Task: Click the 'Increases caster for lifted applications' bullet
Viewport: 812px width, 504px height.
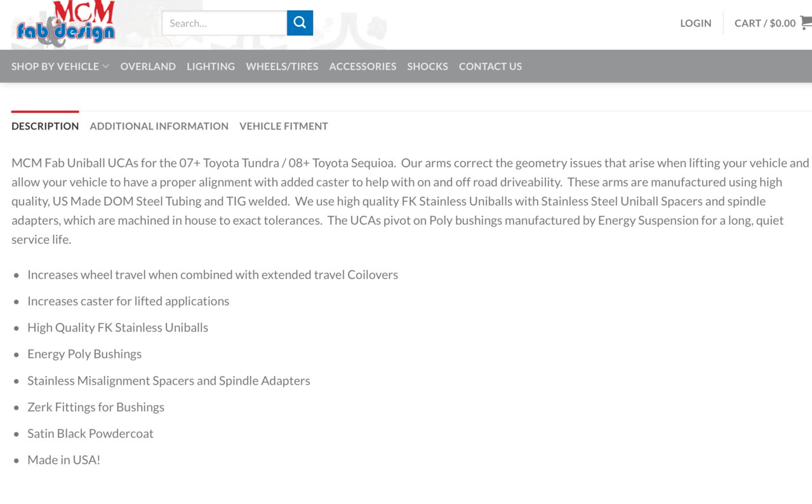Action: click(x=128, y=301)
